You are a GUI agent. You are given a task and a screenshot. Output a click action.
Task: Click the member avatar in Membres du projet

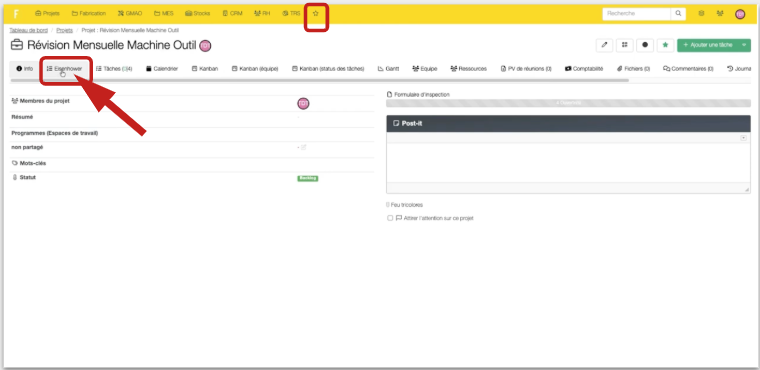pyautogui.click(x=303, y=103)
